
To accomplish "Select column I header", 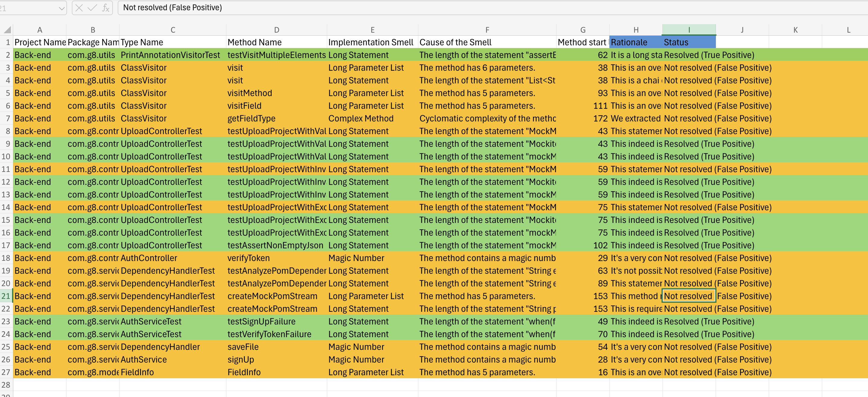I will point(689,30).
